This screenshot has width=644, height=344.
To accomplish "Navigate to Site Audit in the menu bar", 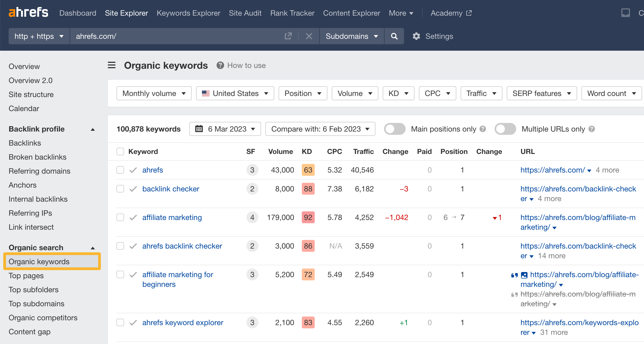I will pyautogui.click(x=245, y=13).
